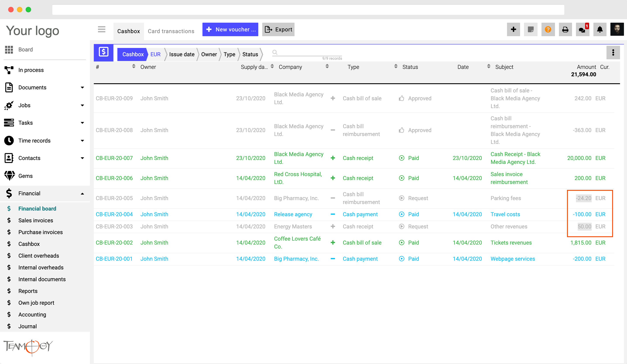Click Request play icon for CB-EUR-20-005
Image resolution: width=627 pixels, height=364 pixels.
tap(401, 198)
